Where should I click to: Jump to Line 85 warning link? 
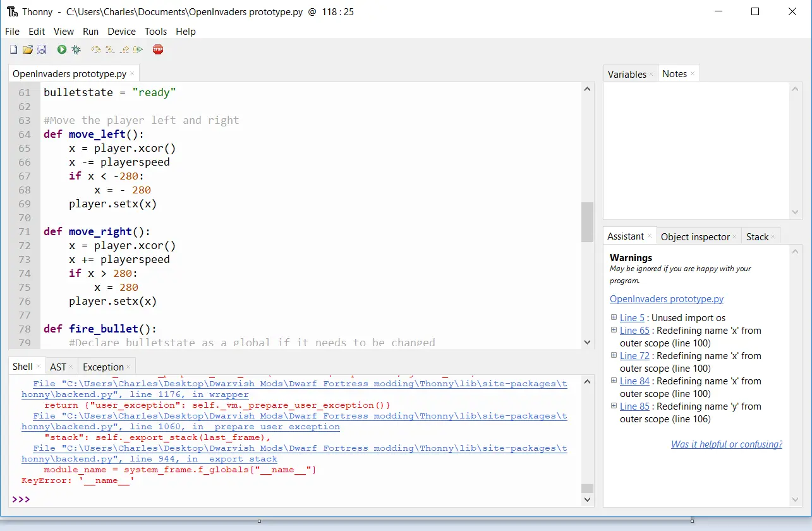coord(634,406)
